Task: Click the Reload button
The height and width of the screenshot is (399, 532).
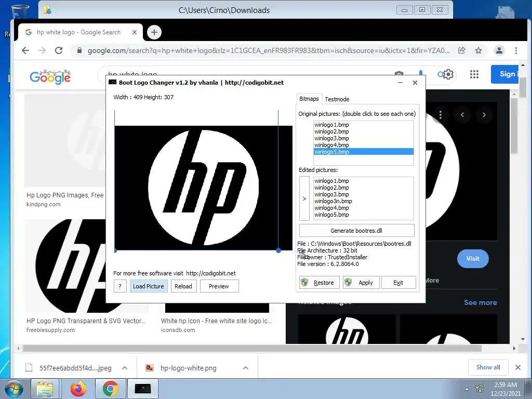Action: 183,286
